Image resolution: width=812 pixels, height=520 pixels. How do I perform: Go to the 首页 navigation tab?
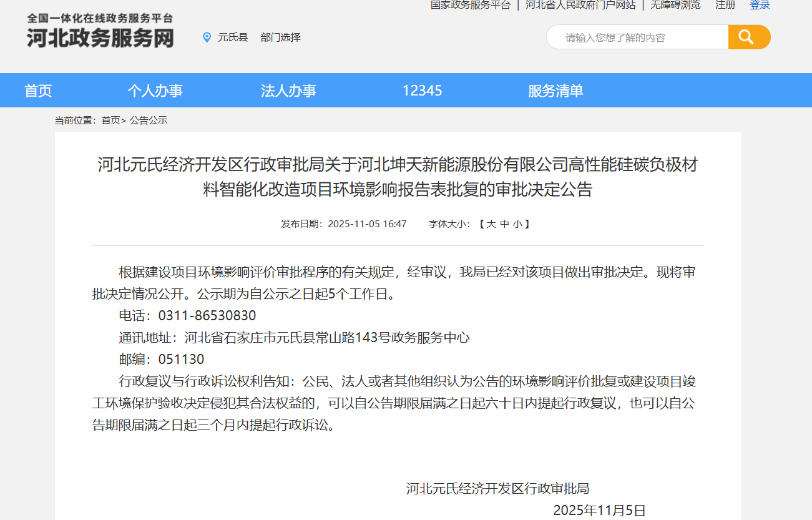click(38, 91)
